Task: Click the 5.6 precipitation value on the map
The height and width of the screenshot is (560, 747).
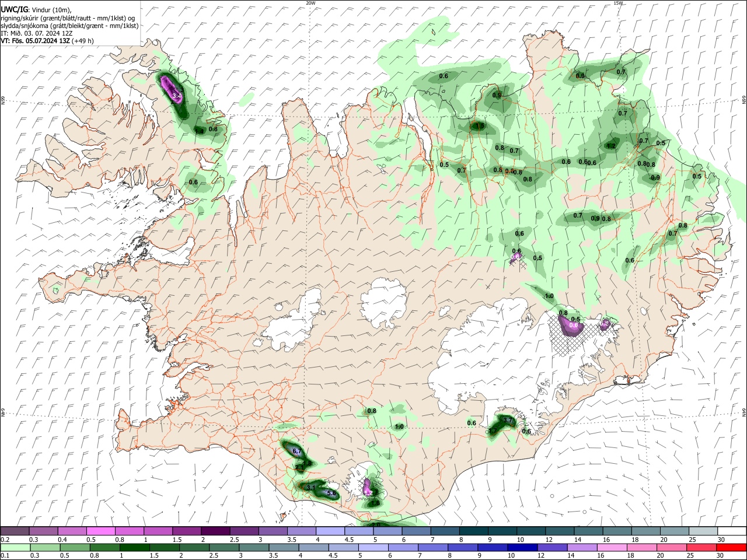Action: coord(331,493)
